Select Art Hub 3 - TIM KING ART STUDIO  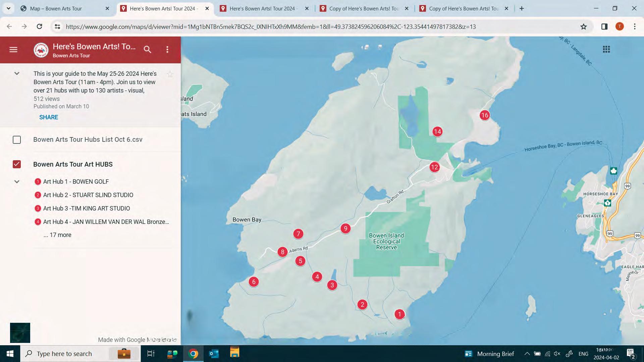(86, 208)
